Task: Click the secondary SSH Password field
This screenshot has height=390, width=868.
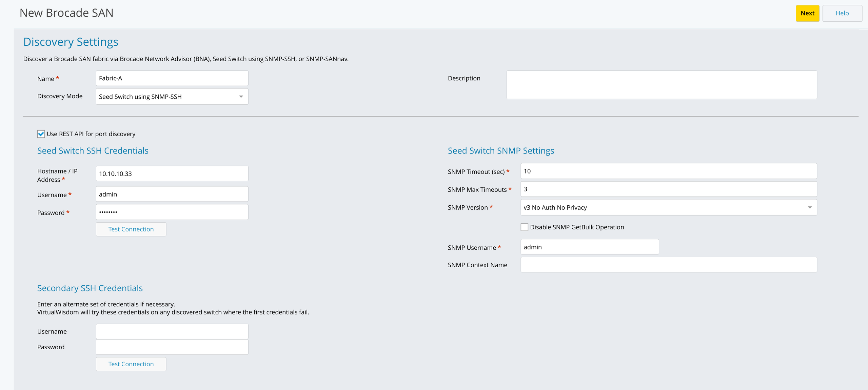Action: coord(172,347)
